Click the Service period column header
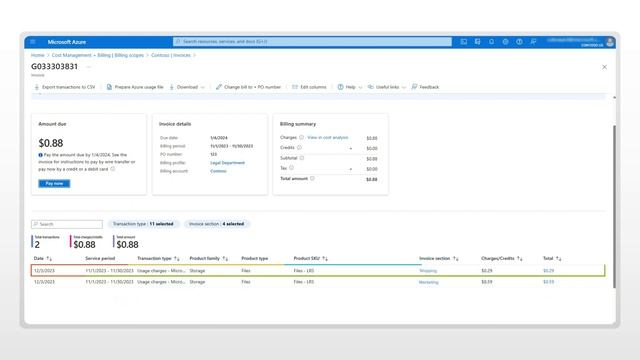 pyautogui.click(x=100, y=258)
